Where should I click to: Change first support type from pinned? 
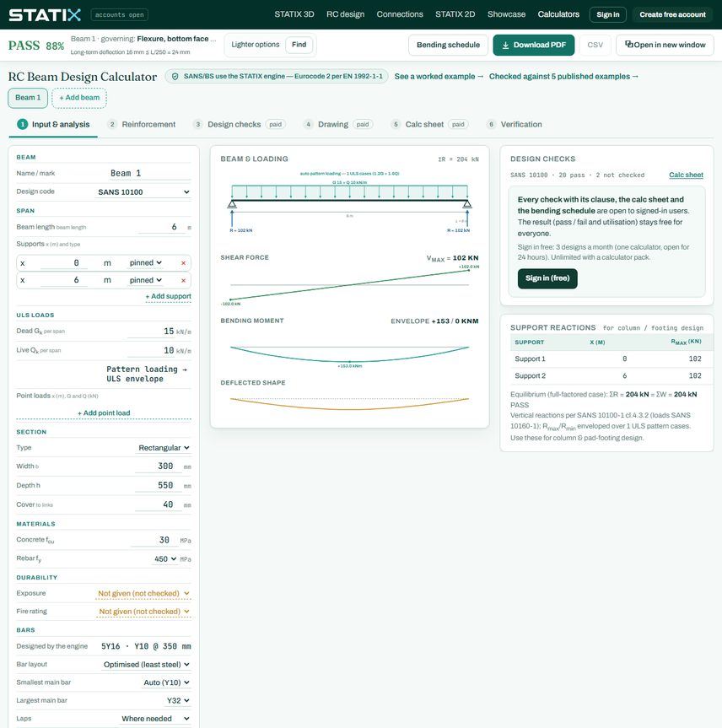[x=145, y=263]
